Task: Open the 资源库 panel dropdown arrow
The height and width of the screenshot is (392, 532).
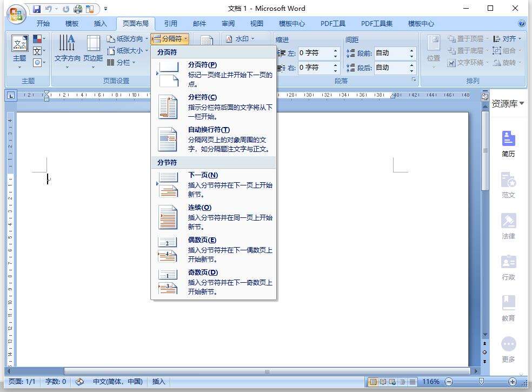Action: (522, 103)
